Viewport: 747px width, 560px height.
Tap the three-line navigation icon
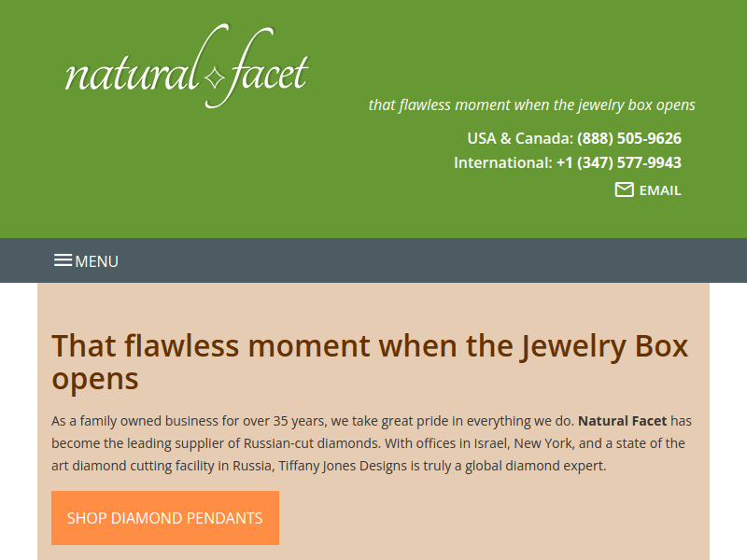(x=63, y=260)
